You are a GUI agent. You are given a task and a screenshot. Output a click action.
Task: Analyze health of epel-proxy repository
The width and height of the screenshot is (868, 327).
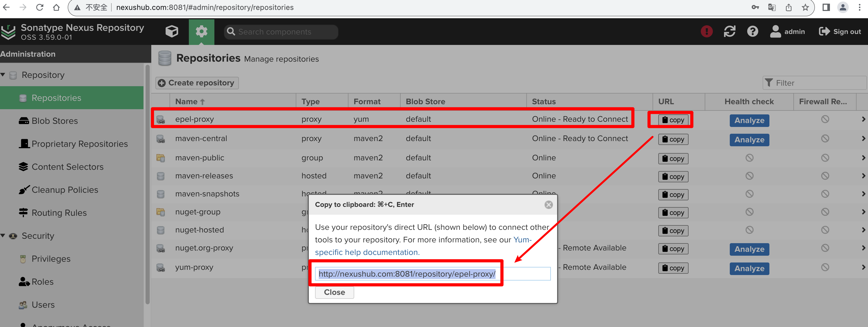tap(749, 120)
